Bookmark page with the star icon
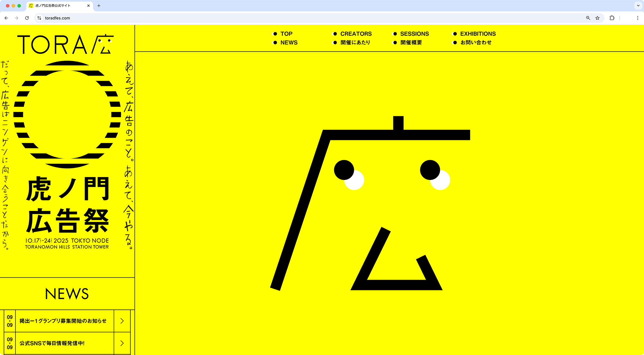This screenshot has width=644, height=355. click(x=597, y=18)
